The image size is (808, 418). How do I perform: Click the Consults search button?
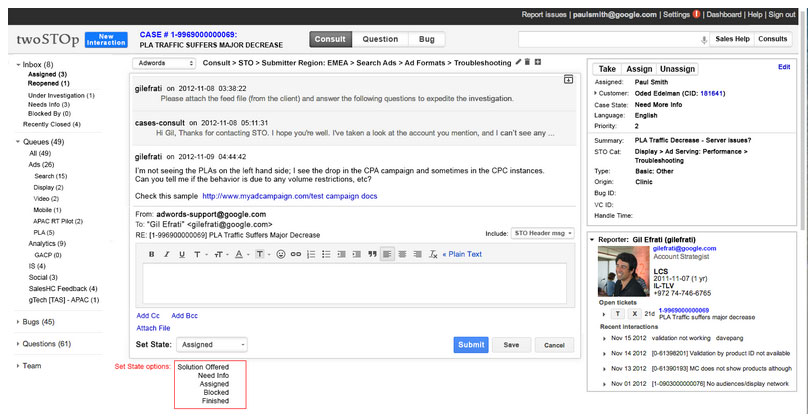772,39
